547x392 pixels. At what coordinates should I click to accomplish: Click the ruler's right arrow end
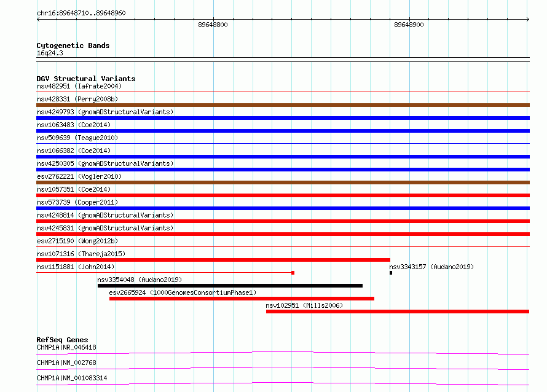[x=528, y=20]
